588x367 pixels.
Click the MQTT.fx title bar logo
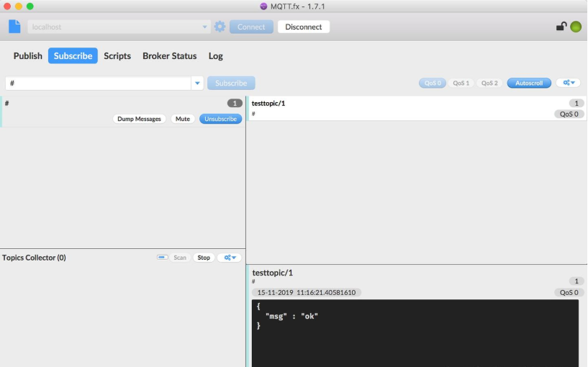coord(263,6)
